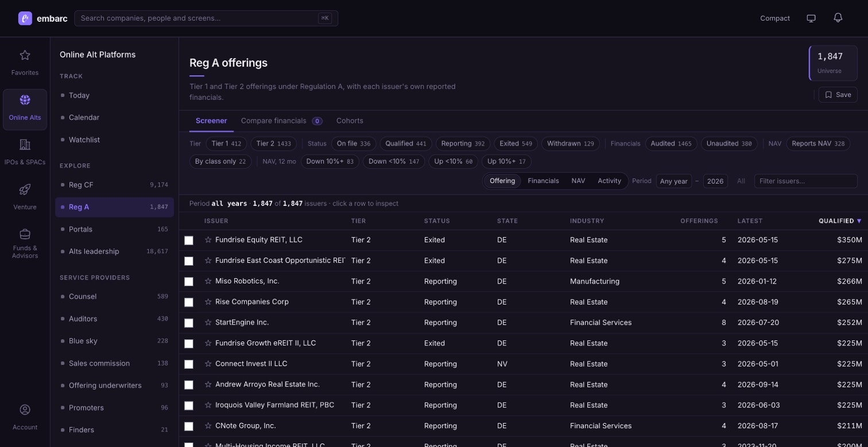Viewport: 868px width, 447px height.
Task: Click the embarc logo icon
Action: [x=25, y=18]
